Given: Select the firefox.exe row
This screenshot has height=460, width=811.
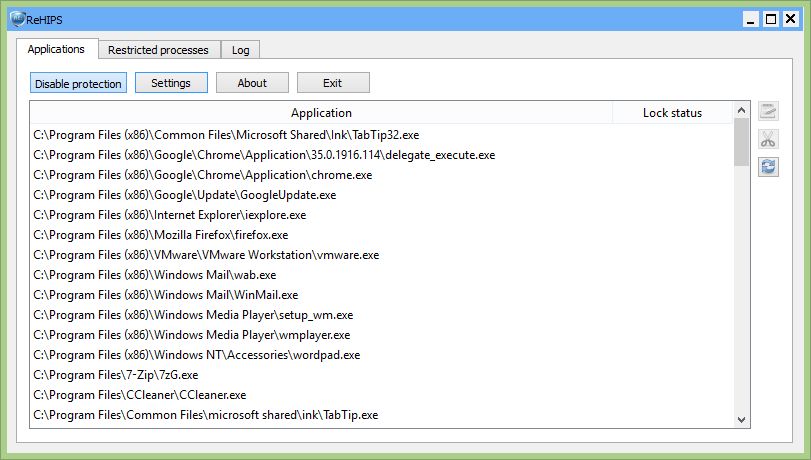Looking at the screenshot, I should [381, 235].
